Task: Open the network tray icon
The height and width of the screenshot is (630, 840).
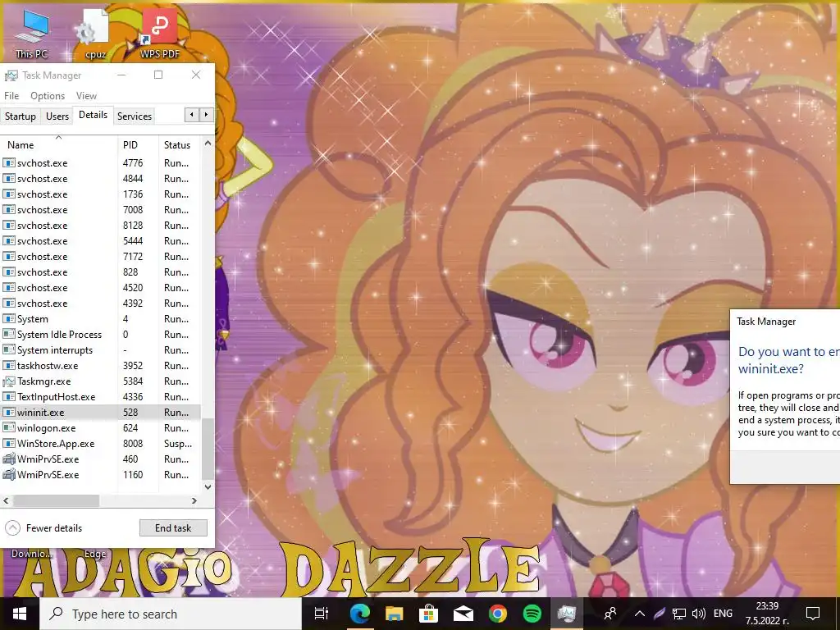Action: pyautogui.click(x=679, y=614)
